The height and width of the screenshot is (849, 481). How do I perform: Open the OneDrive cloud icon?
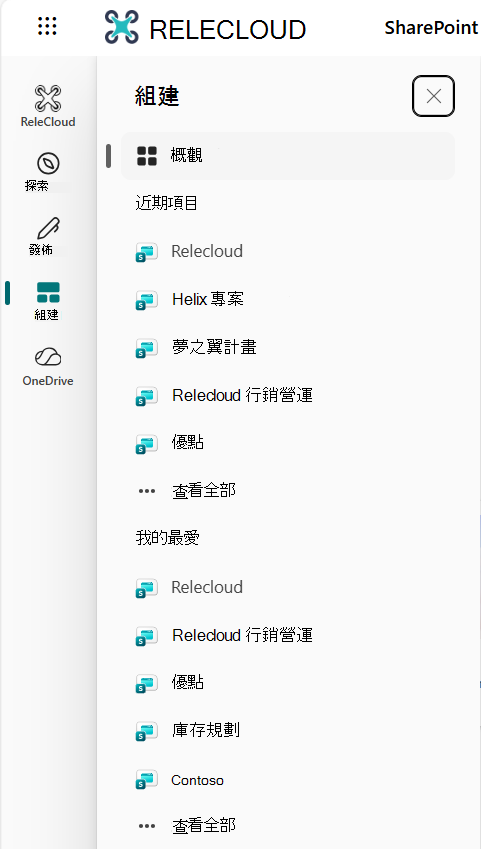[48, 357]
